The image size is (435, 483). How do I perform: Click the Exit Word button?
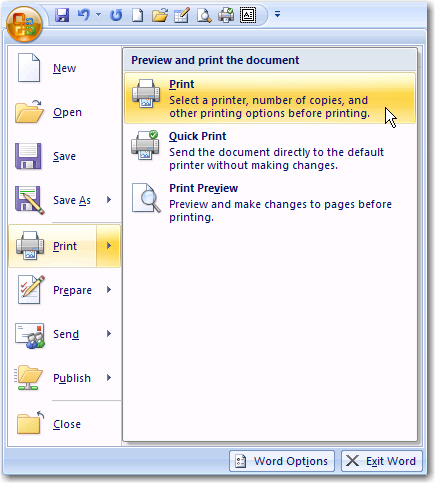382,461
